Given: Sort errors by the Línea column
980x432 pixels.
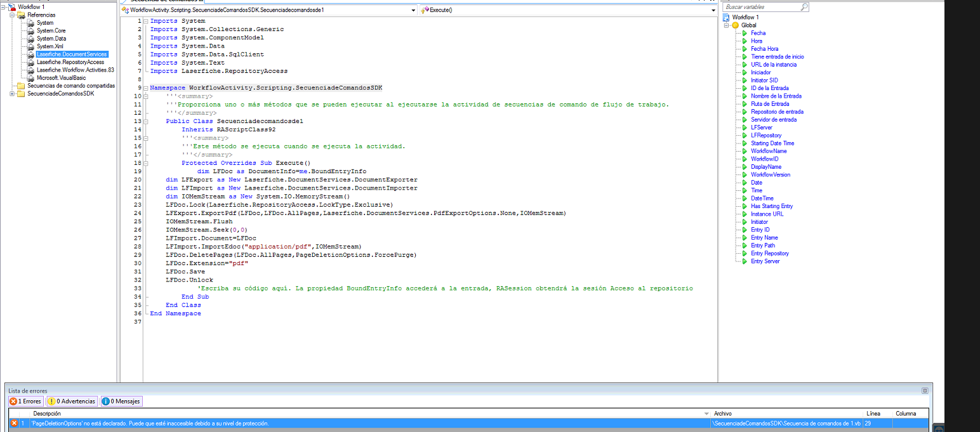Looking at the screenshot, I should 878,413.
